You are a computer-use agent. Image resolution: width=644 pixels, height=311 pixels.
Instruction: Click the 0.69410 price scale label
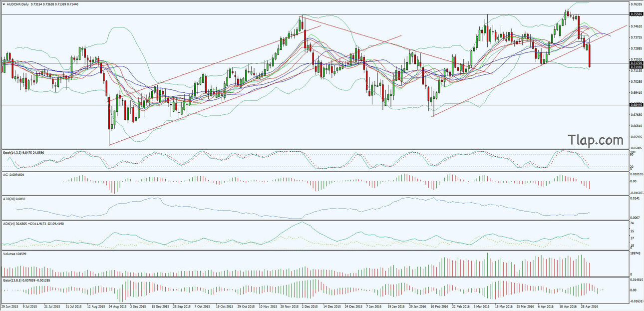(x=636, y=93)
